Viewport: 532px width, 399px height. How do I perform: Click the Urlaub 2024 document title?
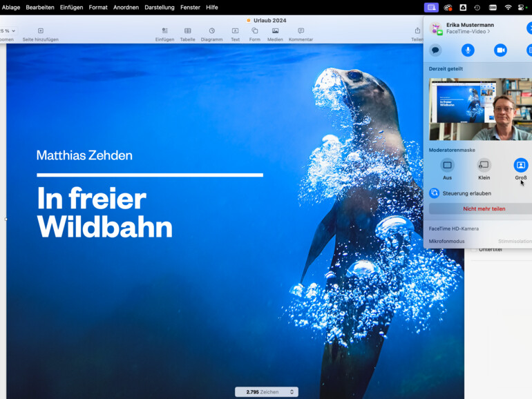(x=269, y=20)
